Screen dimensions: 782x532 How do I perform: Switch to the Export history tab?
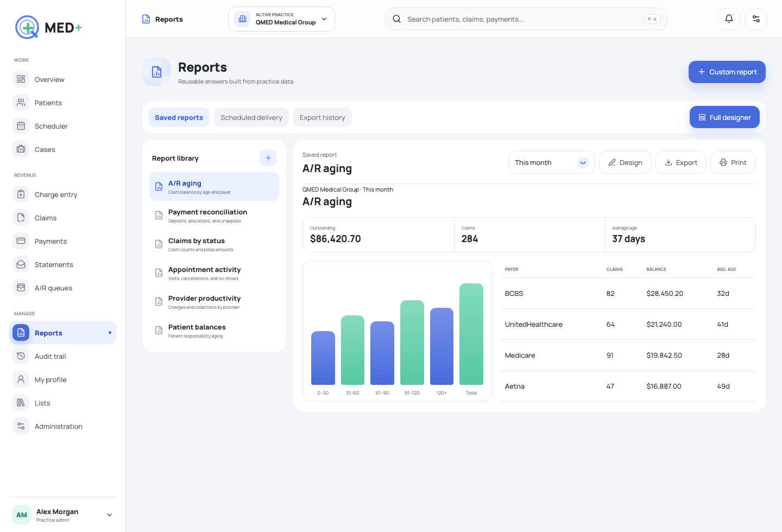(x=323, y=117)
